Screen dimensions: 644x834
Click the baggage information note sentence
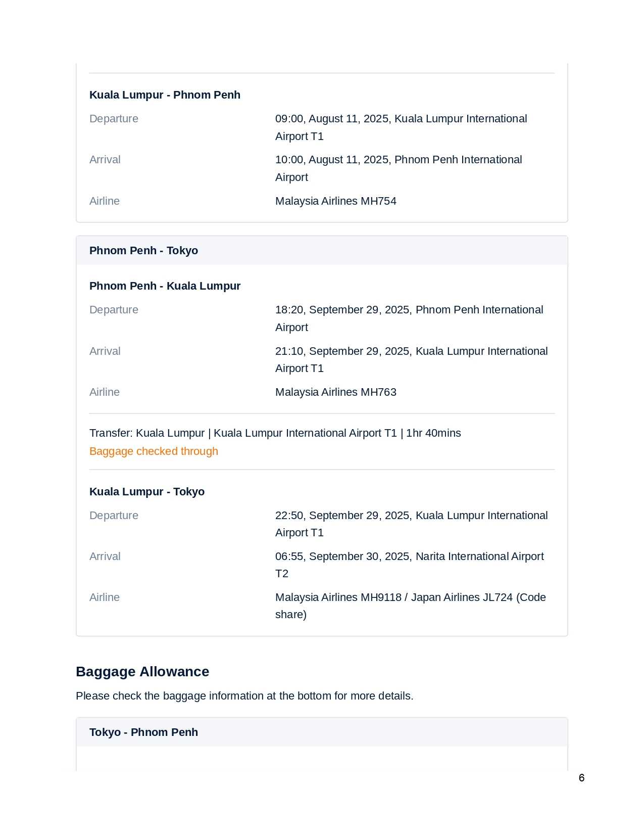coord(244,696)
